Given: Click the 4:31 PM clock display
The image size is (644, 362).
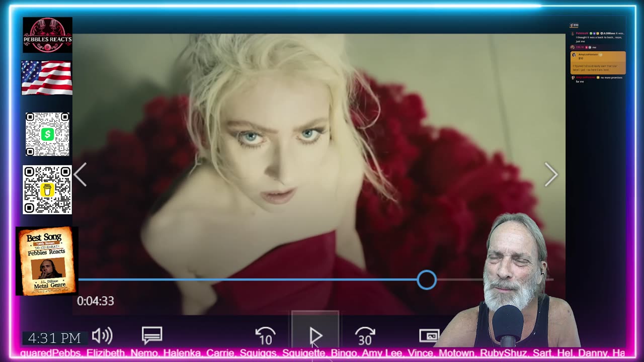Looking at the screenshot, I should 54,338.
